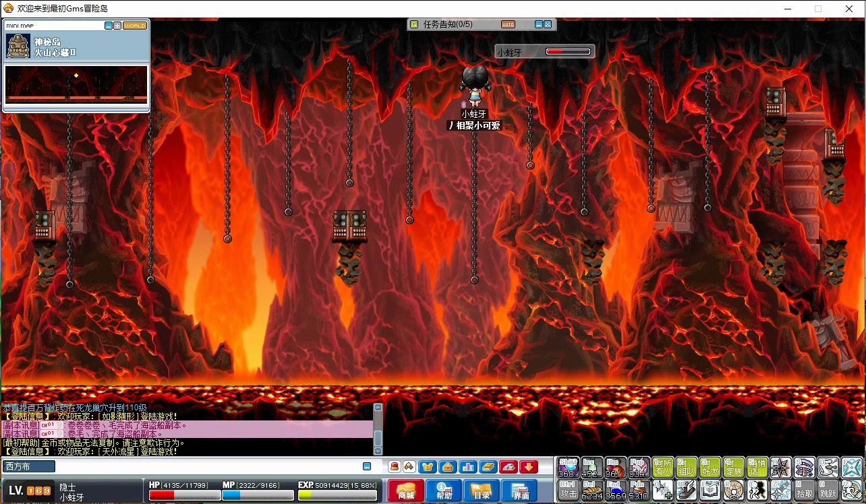The image size is (866, 504).
Task: Activate the D key skill slot
Action: (828, 467)
